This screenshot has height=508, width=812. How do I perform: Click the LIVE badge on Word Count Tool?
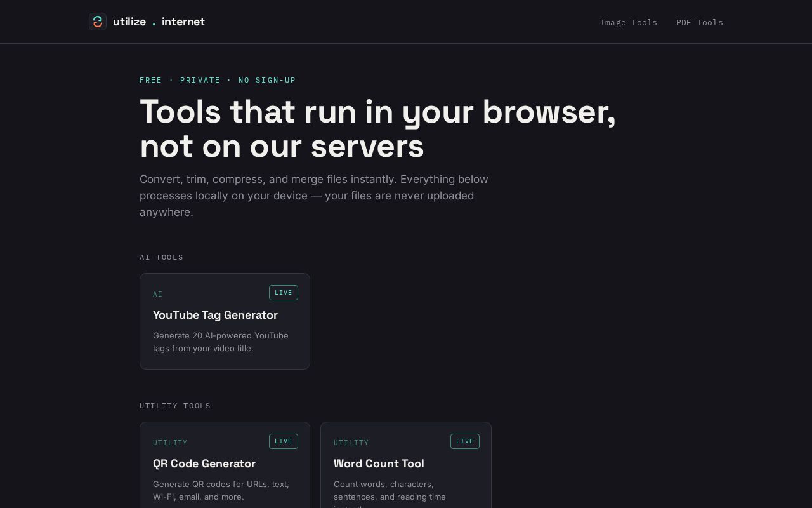[x=465, y=441]
